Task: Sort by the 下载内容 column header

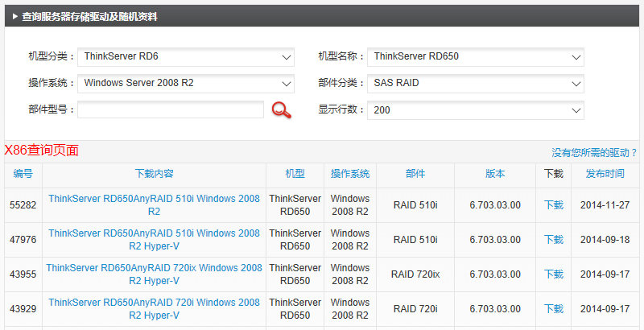Action: pyautogui.click(x=154, y=174)
